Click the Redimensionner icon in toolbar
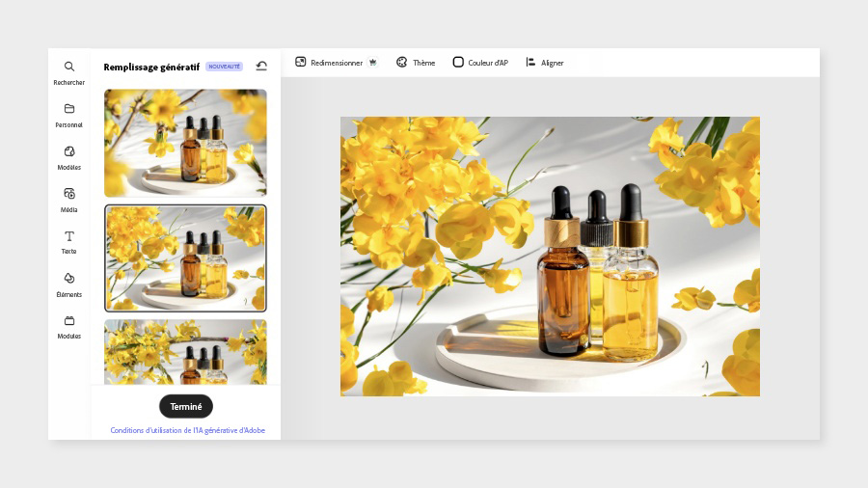 301,62
